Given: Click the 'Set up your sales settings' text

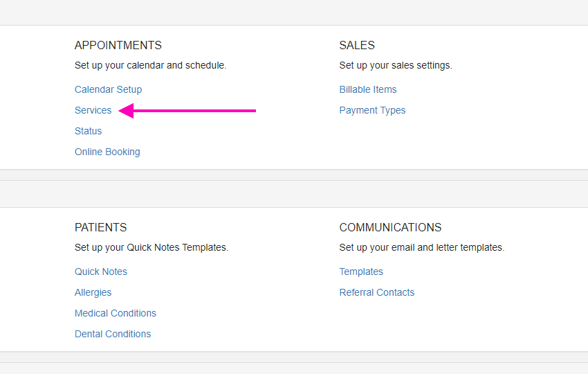Looking at the screenshot, I should point(396,65).
